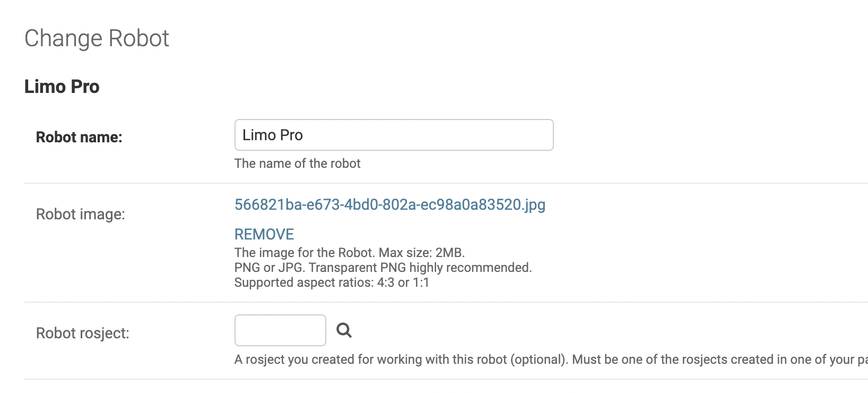
Task: Click into the Robot rosject input box
Action: [x=280, y=330]
